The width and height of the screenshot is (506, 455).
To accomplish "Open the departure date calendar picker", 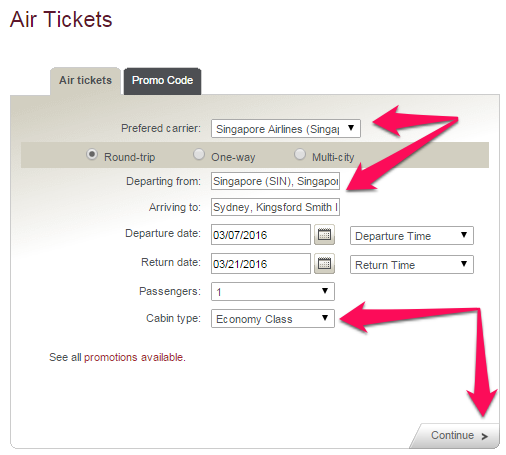I will (x=324, y=235).
